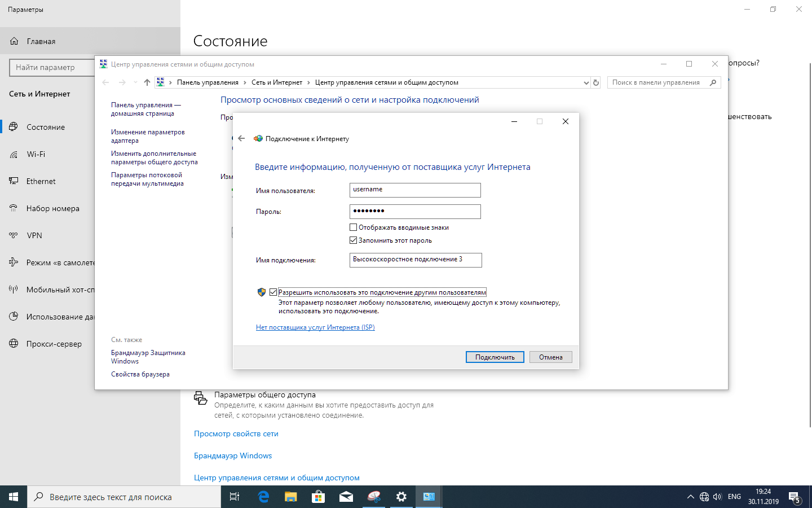The width and height of the screenshot is (812, 508).
Task: Select VPN in the settings sidebar
Action: pos(34,235)
